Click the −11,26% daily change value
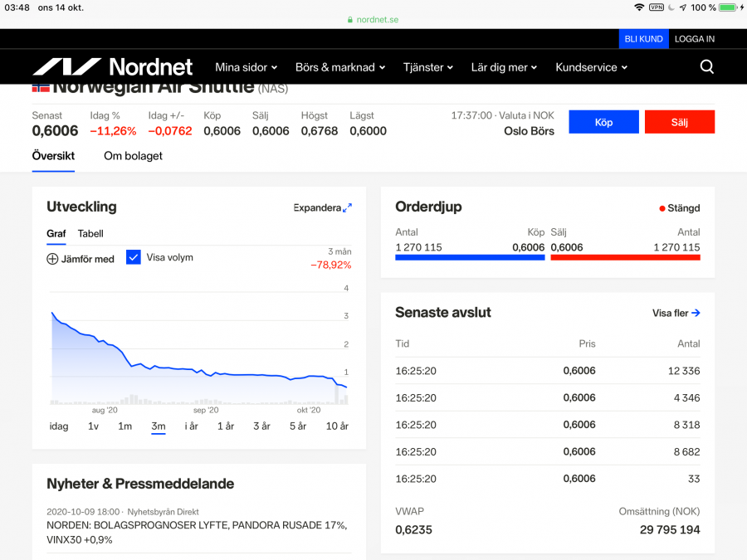747x560 pixels. pyautogui.click(x=113, y=131)
